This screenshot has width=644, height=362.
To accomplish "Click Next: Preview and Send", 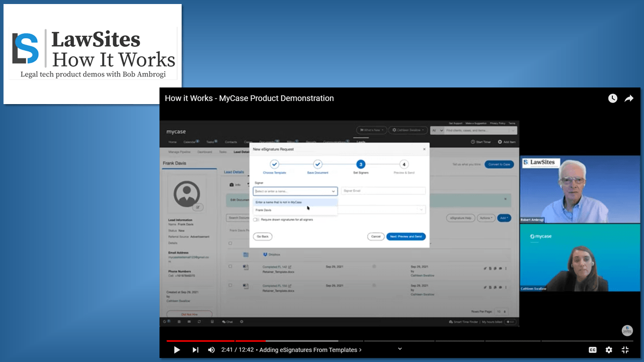I will (406, 236).
